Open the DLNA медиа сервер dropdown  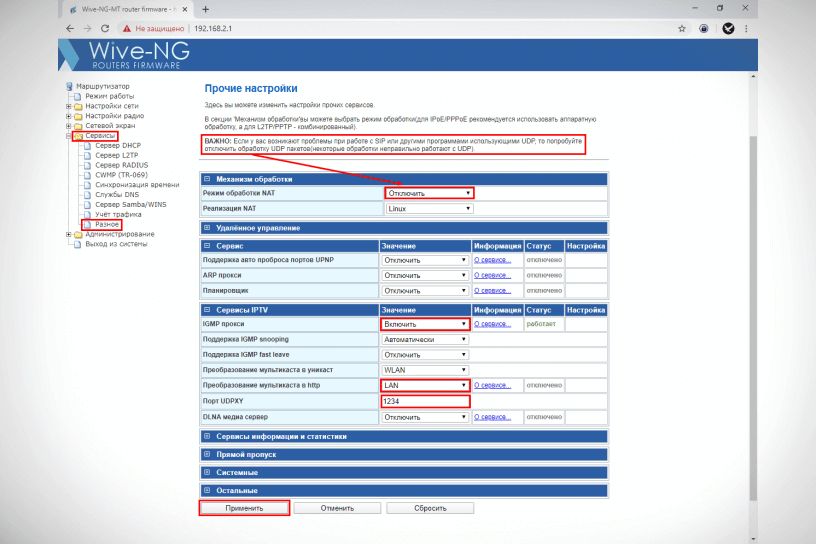coord(425,417)
